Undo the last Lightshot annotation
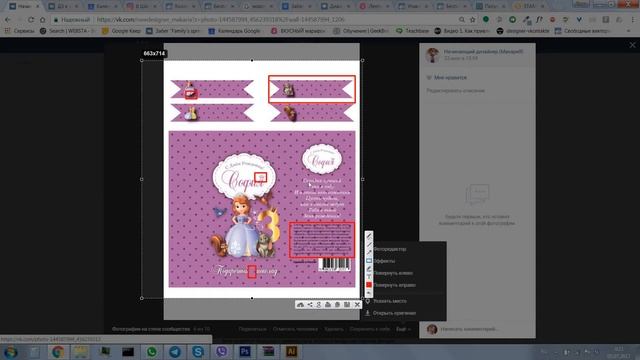This screenshot has width=640, height=360. (x=369, y=293)
